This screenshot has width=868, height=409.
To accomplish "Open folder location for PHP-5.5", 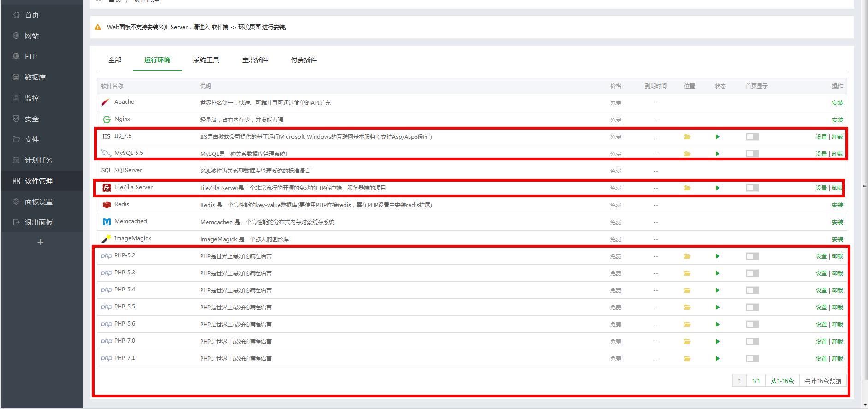I will [x=687, y=308].
